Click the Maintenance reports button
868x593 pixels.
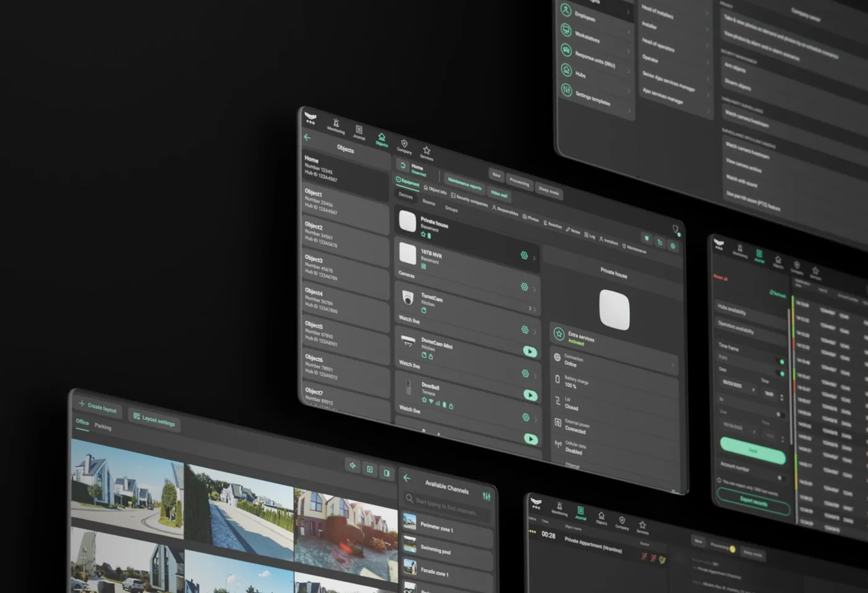(x=464, y=185)
